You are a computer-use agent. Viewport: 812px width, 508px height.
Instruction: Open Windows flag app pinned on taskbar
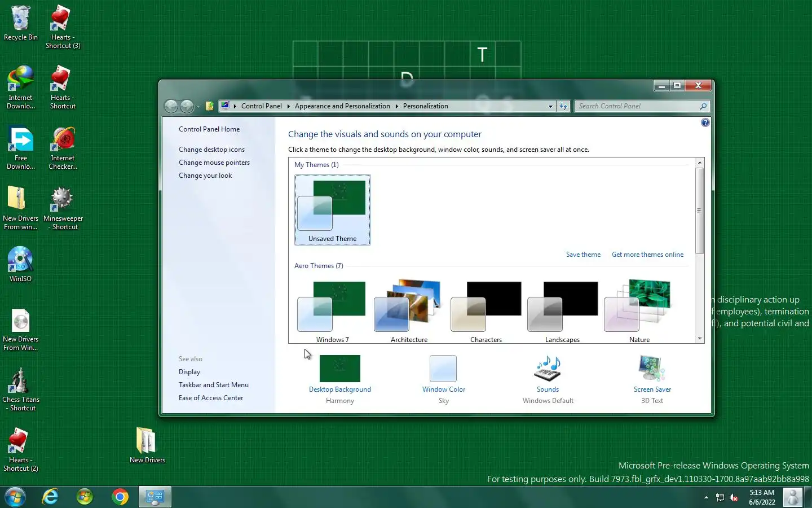click(x=85, y=497)
